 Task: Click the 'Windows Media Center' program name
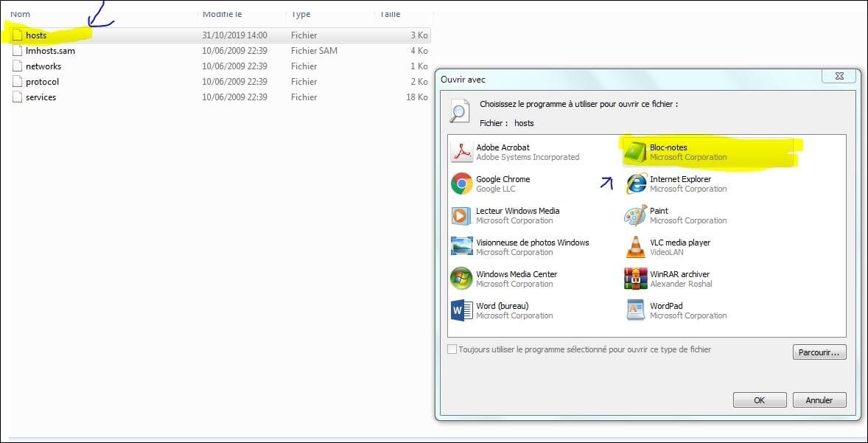tap(517, 274)
